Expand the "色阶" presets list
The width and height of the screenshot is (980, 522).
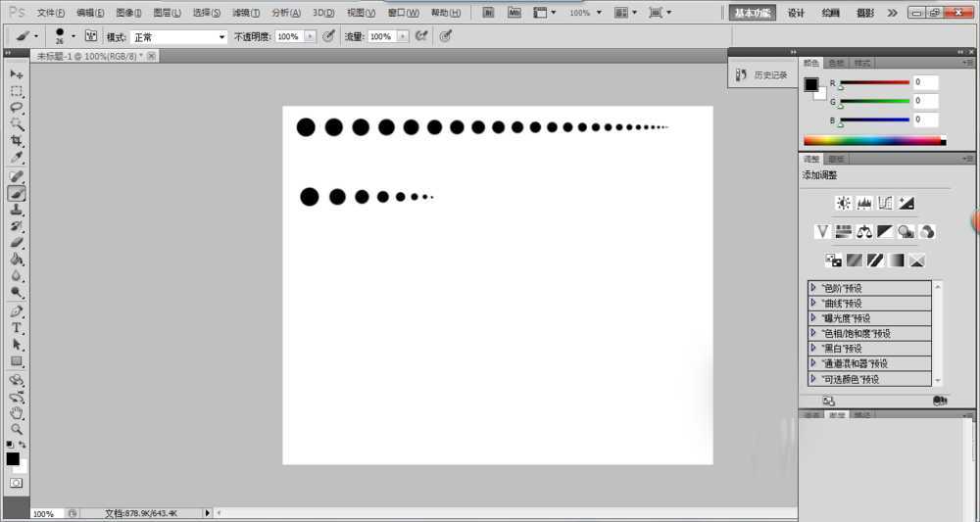(813, 288)
